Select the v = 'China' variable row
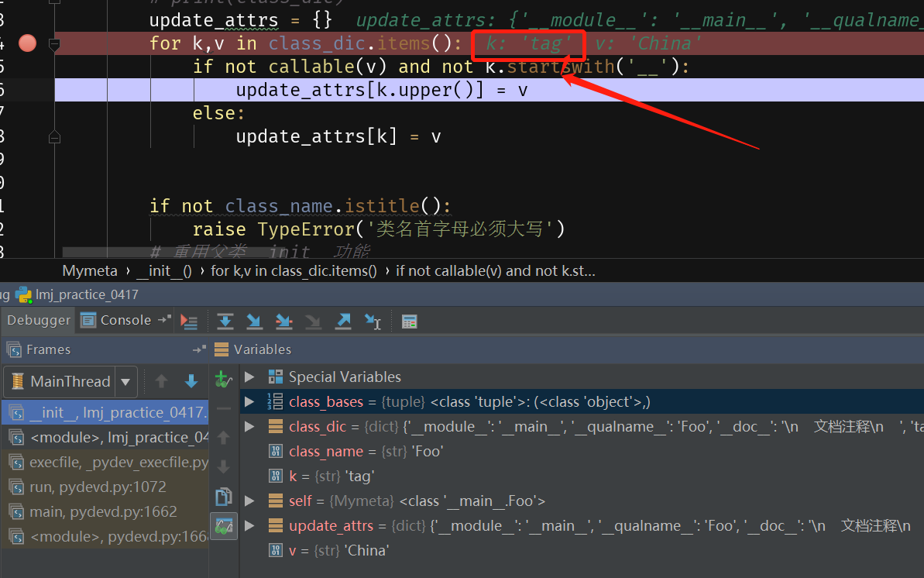Image resolution: width=924 pixels, height=578 pixels. click(x=582, y=550)
